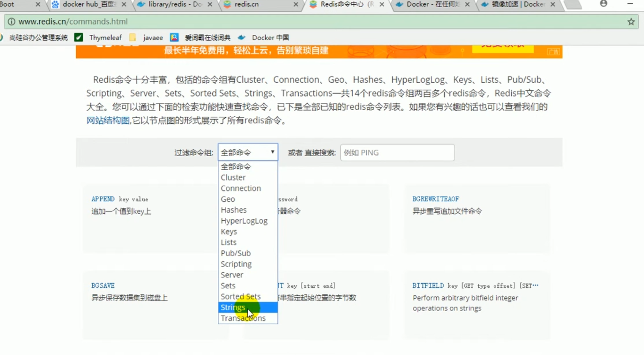The image size is (644, 355).
Task: Click the user profile icon at top right
Action: tap(603, 3)
